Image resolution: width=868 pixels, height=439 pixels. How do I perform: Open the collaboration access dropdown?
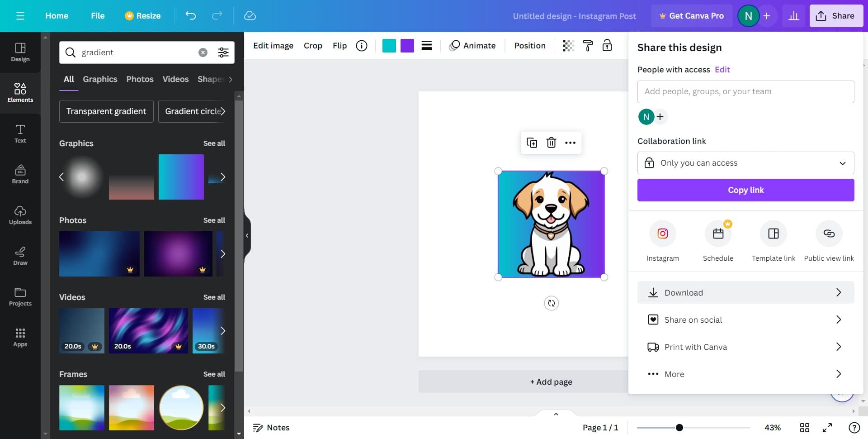(x=745, y=162)
